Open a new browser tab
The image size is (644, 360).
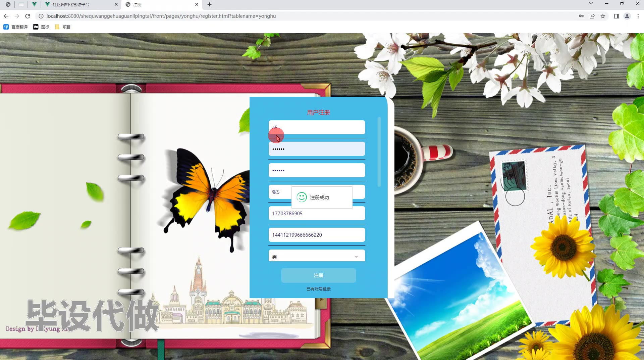209,4
